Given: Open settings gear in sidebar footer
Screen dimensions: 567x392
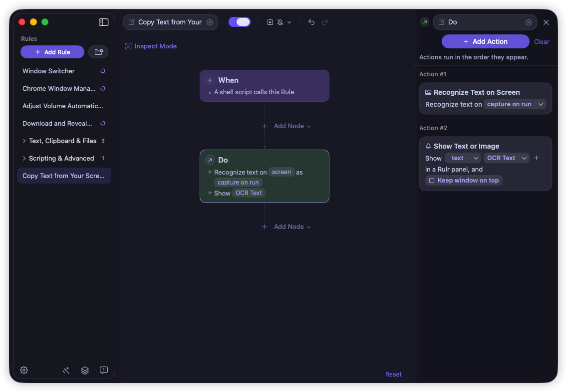Looking at the screenshot, I should pos(24,370).
